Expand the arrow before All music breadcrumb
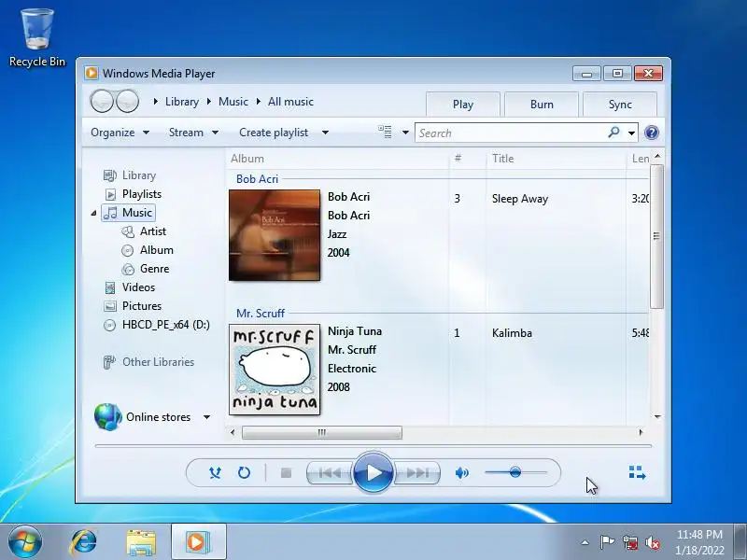The image size is (747, 560). pos(259,102)
